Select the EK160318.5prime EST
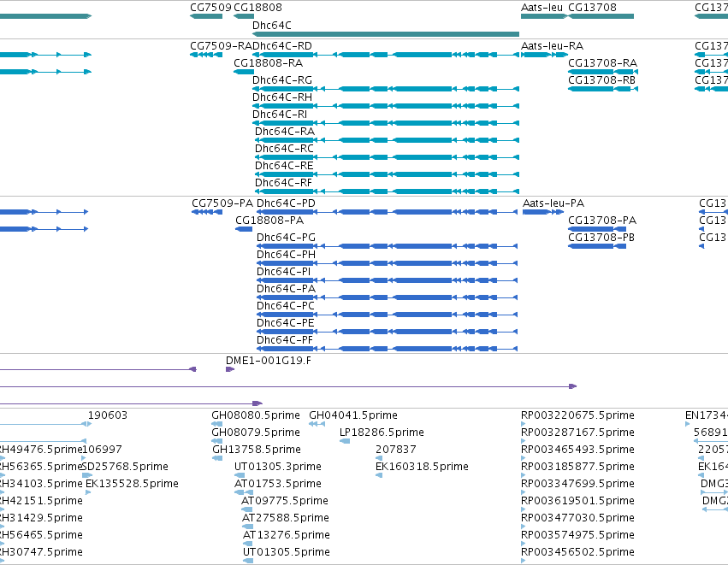The image size is (728, 565). pos(422,467)
